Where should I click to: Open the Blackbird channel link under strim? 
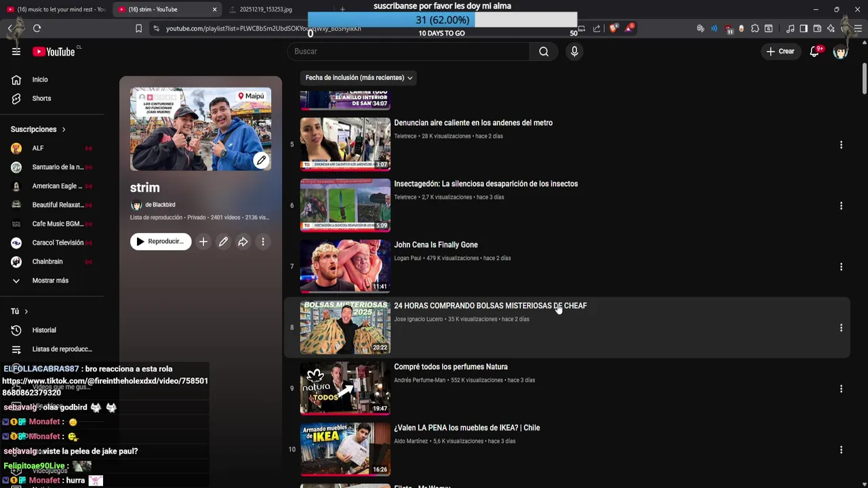(x=160, y=205)
